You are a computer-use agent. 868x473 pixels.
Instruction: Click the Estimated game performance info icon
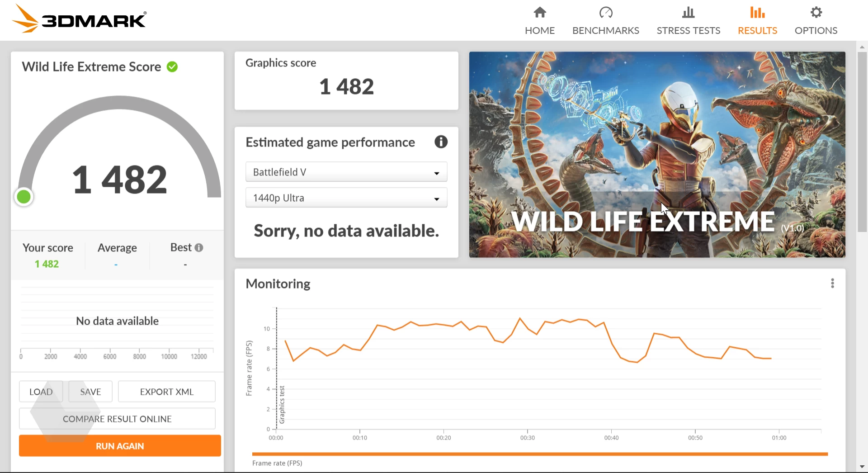coord(441,142)
